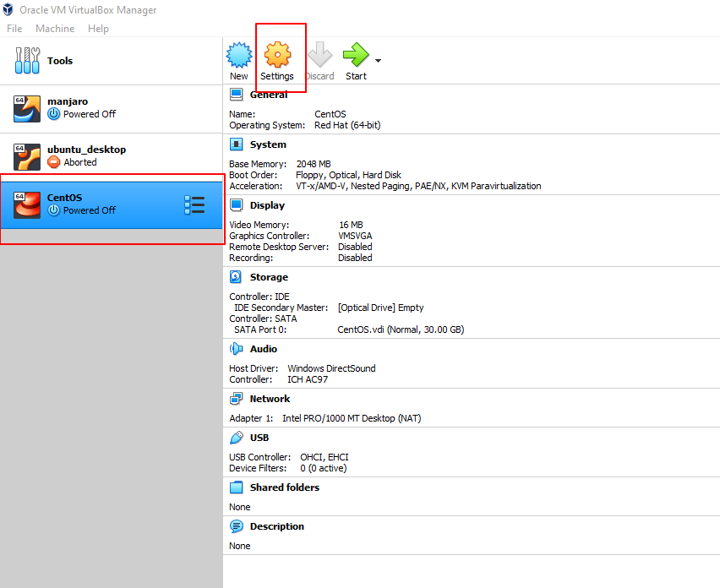Select the ubuntu_desktop virtual machine icon
This screenshot has width=720, height=588.
tap(27, 157)
